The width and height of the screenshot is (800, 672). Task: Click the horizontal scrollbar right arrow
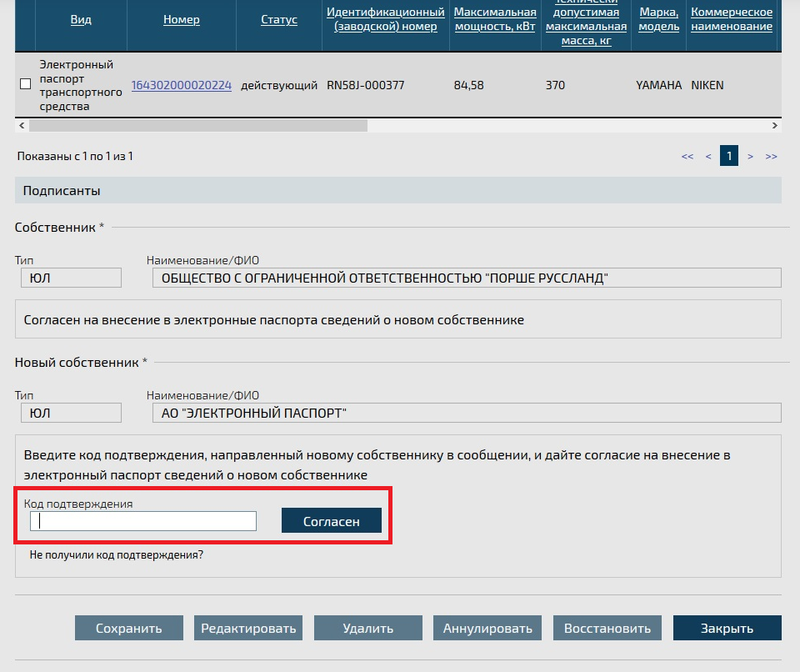pyautogui.click(x=774, y=125)
